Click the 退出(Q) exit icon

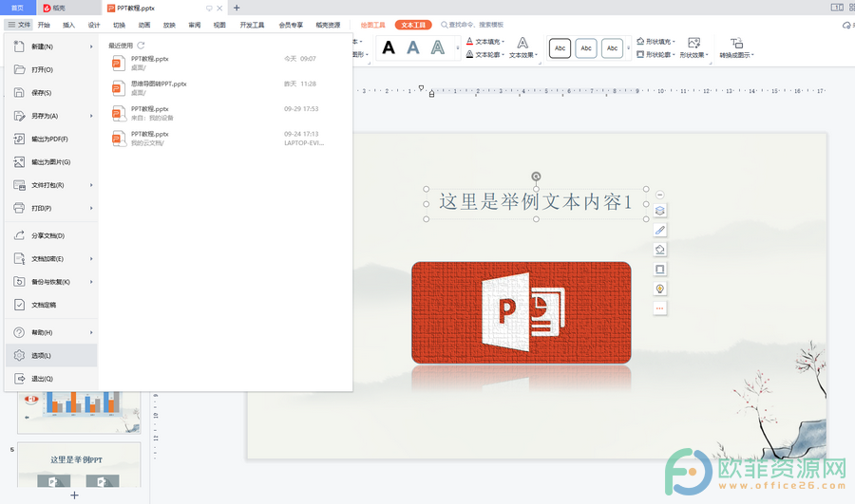19,378
